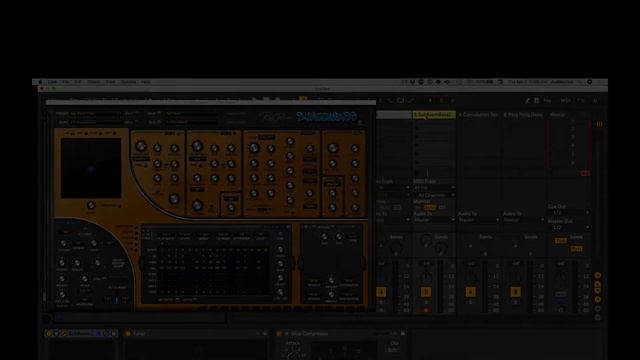Screen dimensions: 640x360
Task: Open the Edit menu
Action: [x=78, y=82]
